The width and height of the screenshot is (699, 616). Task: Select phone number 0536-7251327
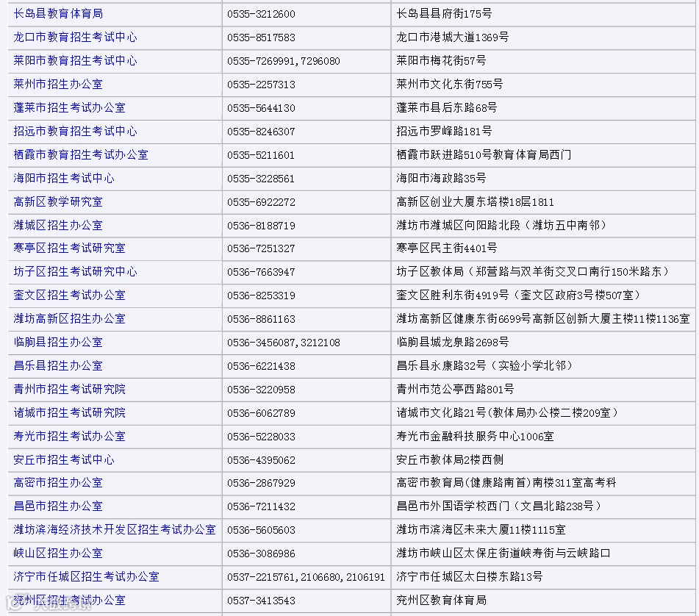261,248
